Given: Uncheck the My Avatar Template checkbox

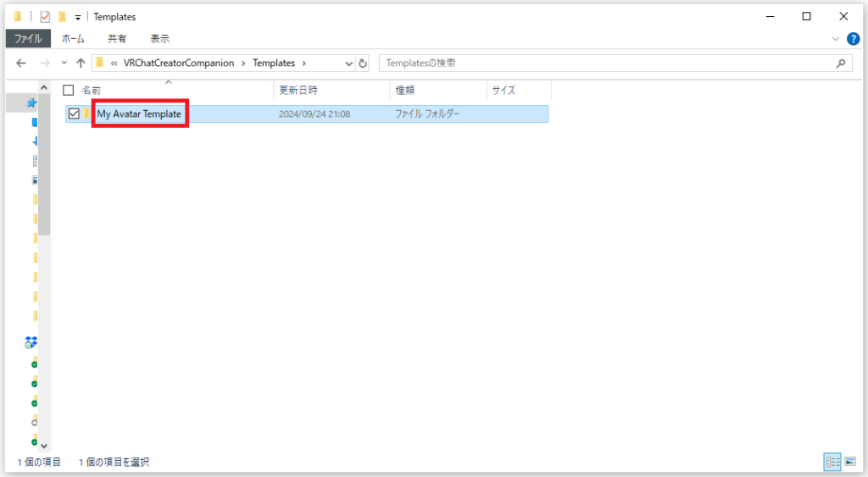Looking at the screenshot, I should (x=74, y=114).
